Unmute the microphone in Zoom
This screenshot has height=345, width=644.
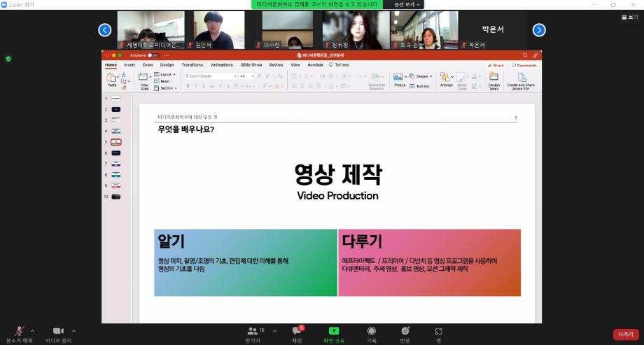coord(19,331)
